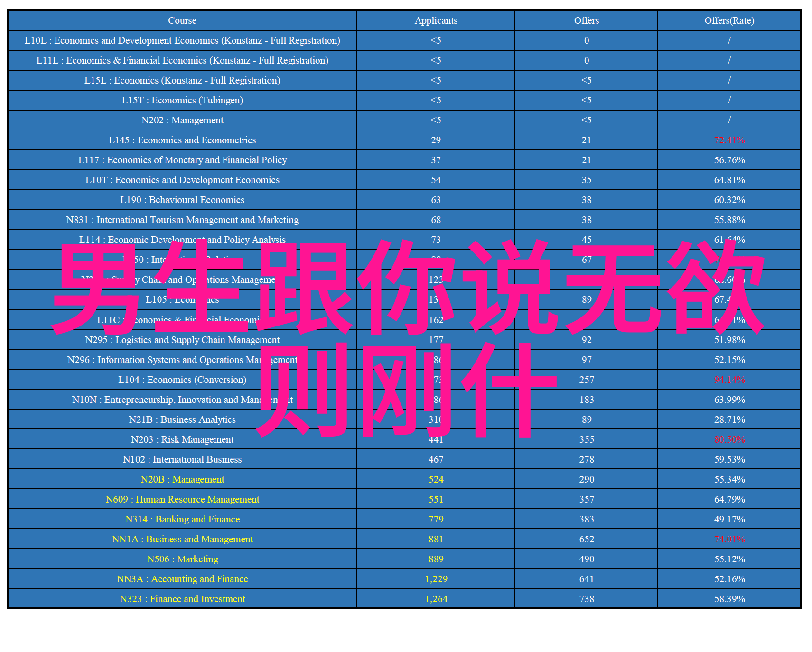Click the 1,264 applicants cell
The height and width of the screenshot is (652, 812).
click(x=436, y=599)
